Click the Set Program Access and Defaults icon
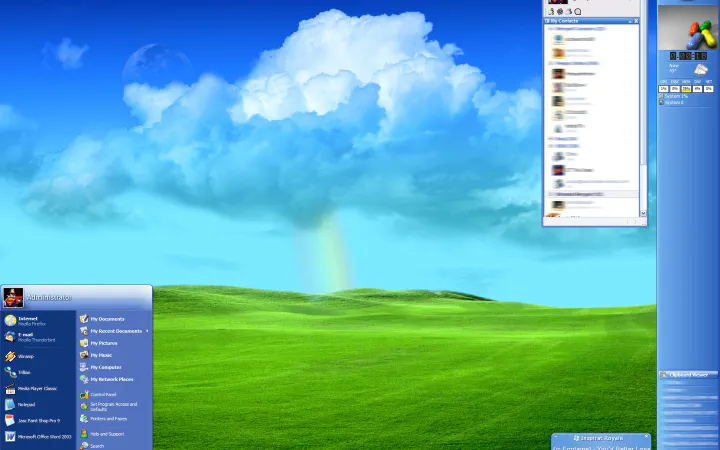Screen dimensions: 720x450 pos(84,406)
